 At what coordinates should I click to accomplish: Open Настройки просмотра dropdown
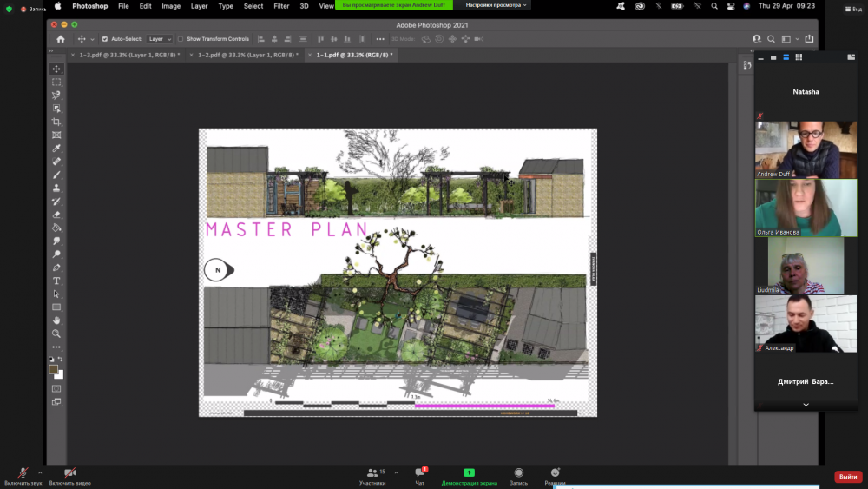(496, 5)
